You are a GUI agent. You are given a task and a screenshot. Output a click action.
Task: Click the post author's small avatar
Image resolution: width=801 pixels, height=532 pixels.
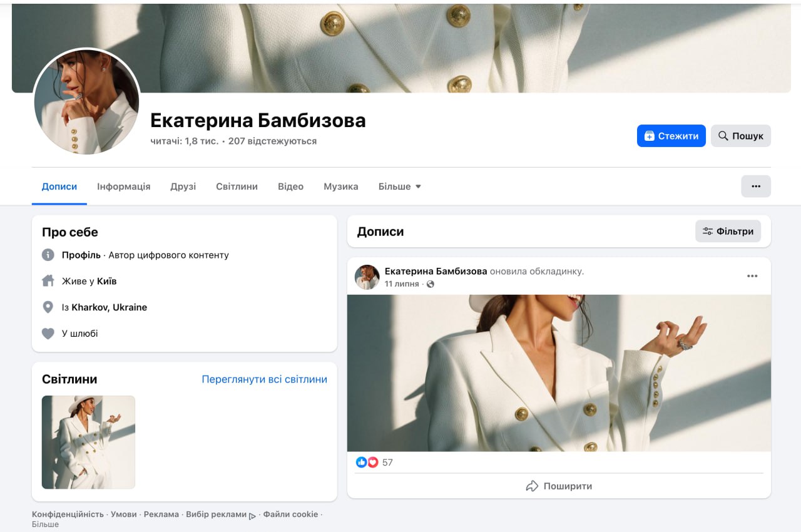tap(367, 277)
